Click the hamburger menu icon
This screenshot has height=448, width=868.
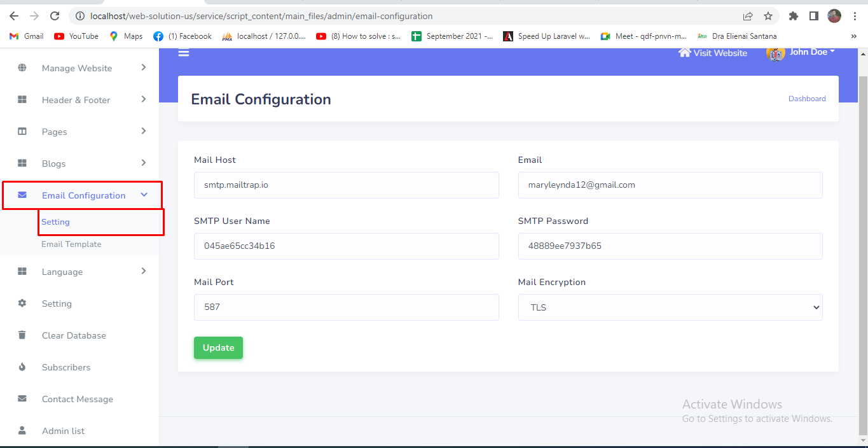(x=184, y=53)
